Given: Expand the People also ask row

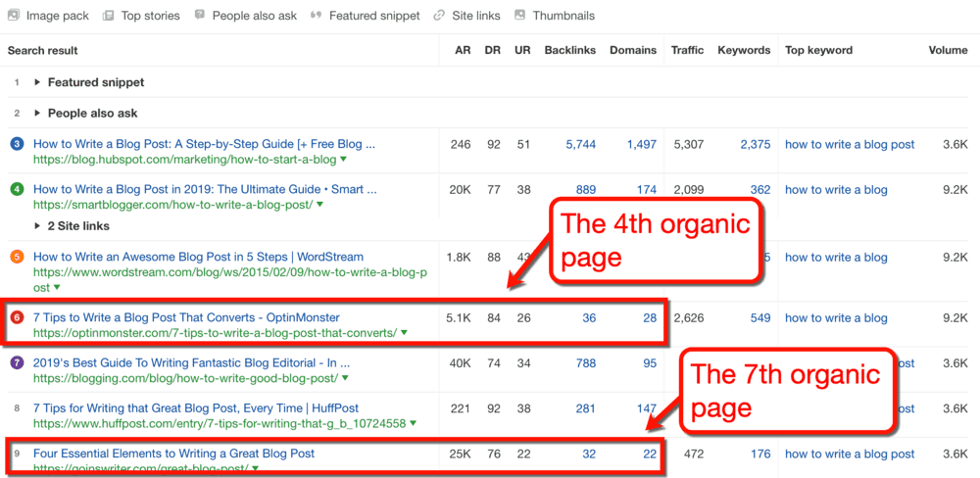Looking at the screenshot, I should click(x=37, y=114).
